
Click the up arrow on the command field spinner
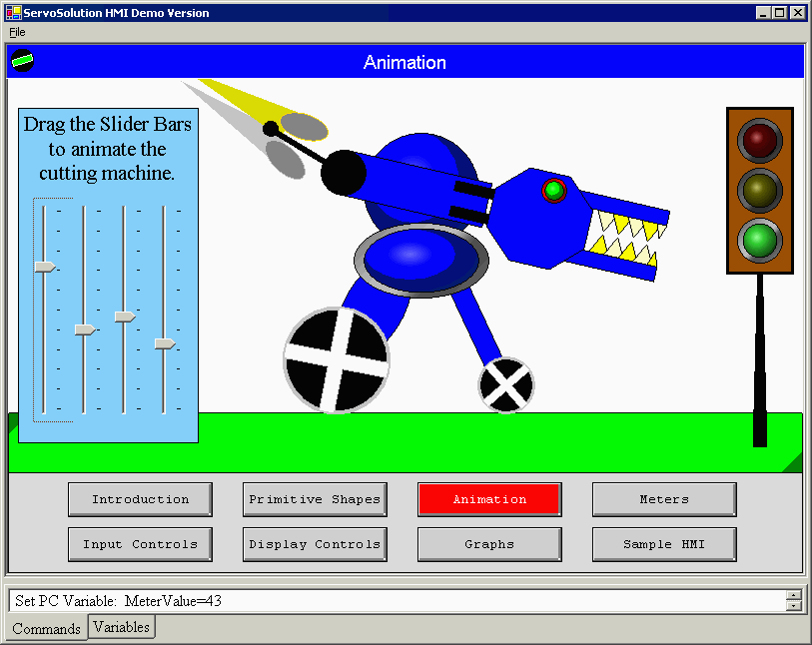coord(793,595)
